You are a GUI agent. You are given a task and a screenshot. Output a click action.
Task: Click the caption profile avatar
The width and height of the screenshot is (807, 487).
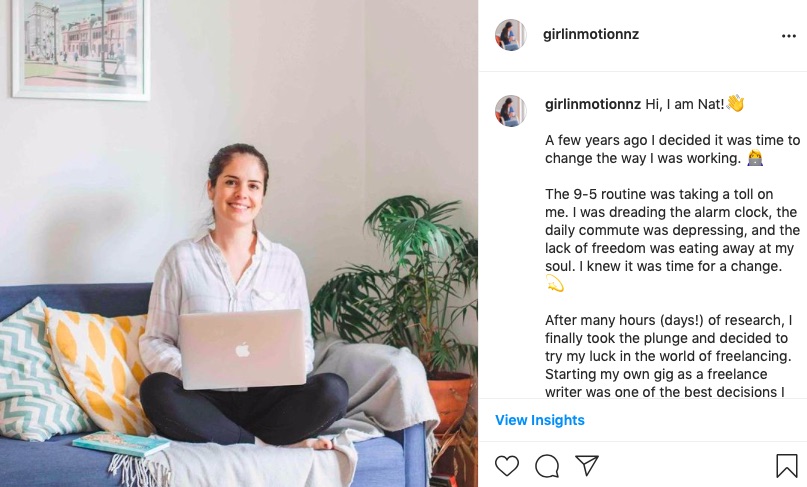click(511, 111)
